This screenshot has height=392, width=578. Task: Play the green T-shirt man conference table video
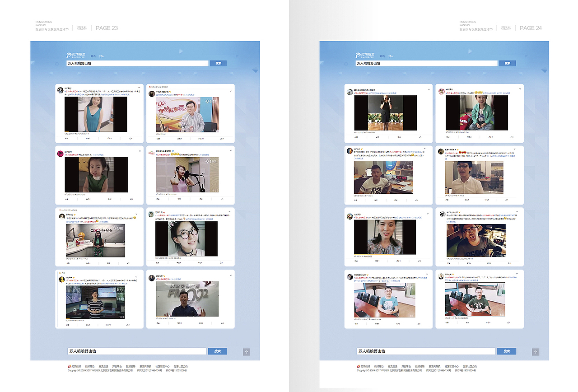point(475,299)
